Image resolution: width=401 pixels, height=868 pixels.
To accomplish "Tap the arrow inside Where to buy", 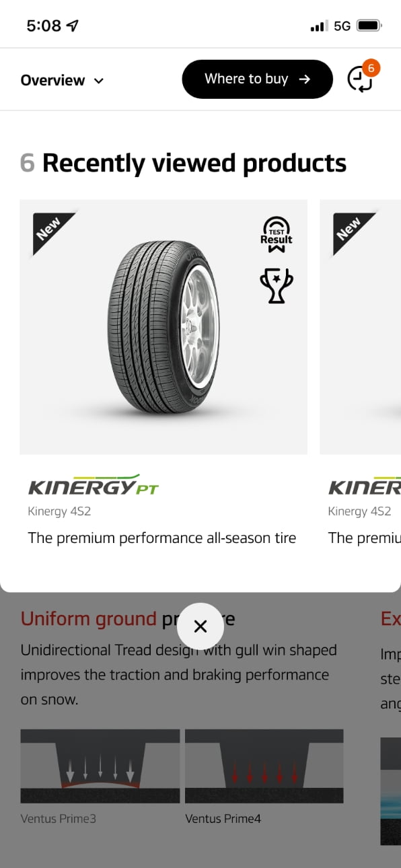I will pos(305,79).
